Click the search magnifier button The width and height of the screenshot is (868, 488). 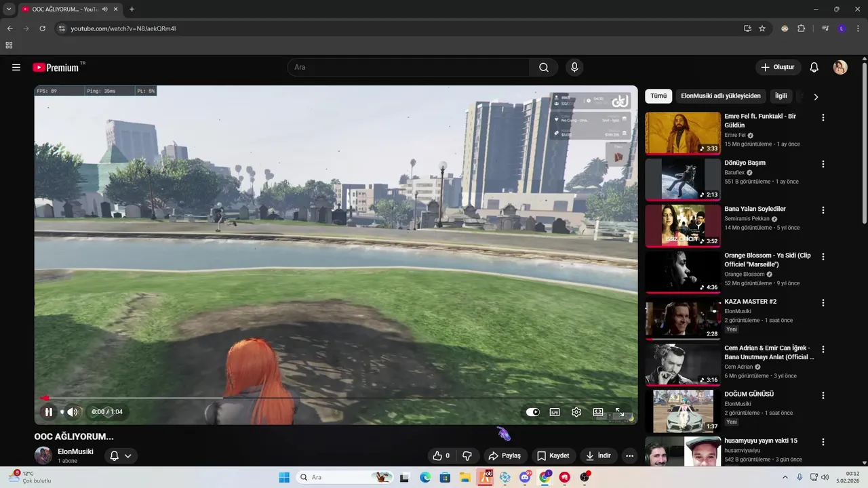tap(544, 67)
